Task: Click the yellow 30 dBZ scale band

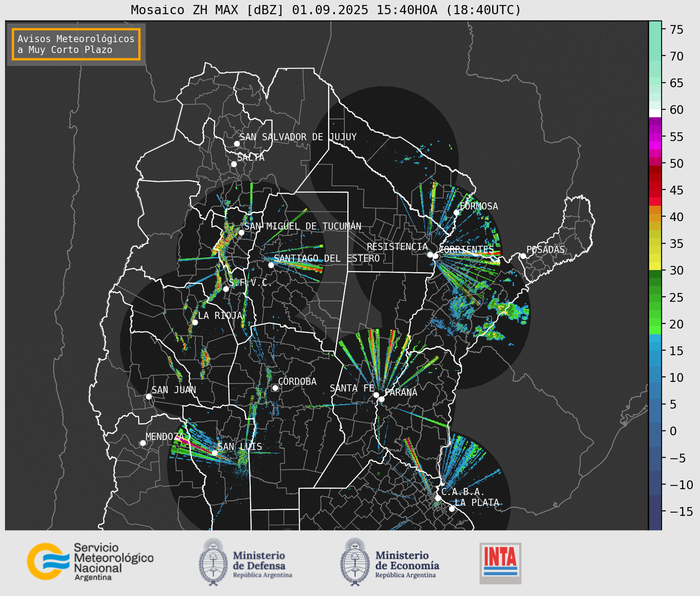Action: point(655,266)
